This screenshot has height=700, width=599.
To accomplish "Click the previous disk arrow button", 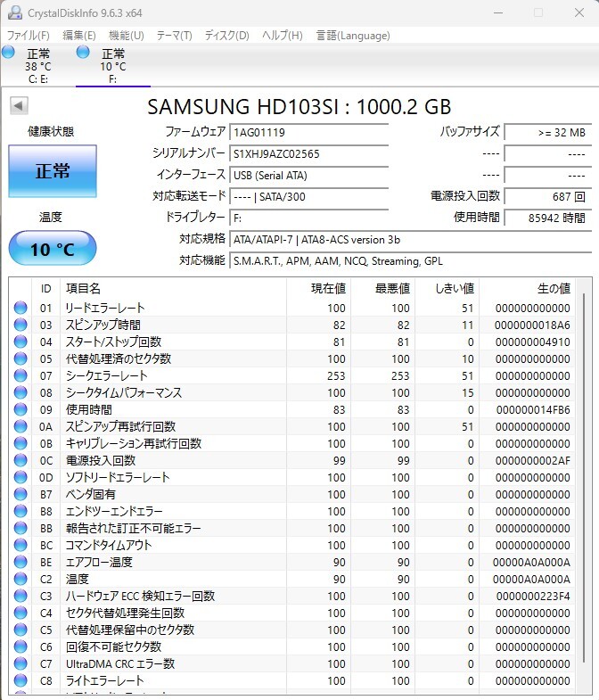I will point(19,106).
